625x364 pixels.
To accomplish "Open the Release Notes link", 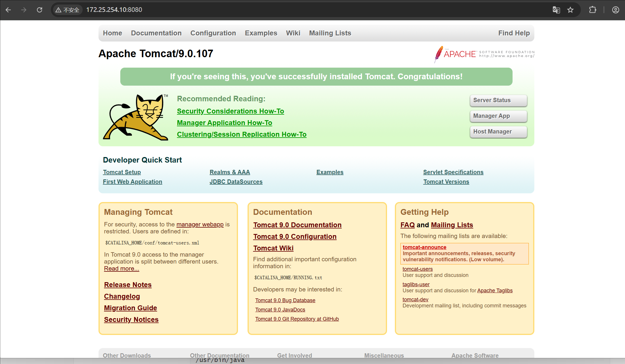I will click(128, 285).
